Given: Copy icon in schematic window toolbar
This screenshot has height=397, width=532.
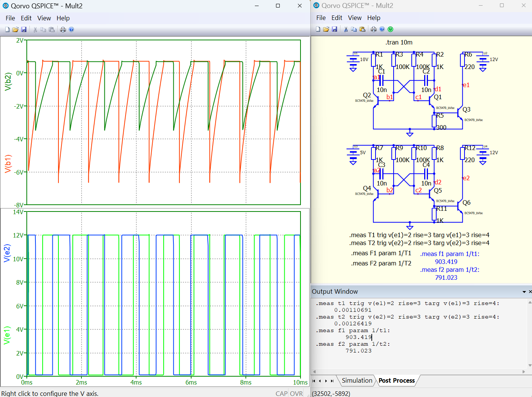Looking at the screenshot, I should coord(354,29).
